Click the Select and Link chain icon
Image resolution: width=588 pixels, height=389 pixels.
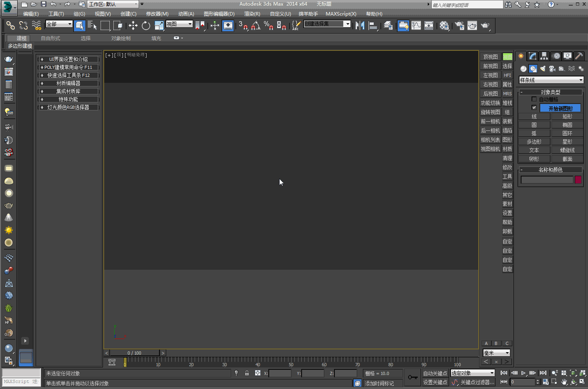[x=10, y=26]
